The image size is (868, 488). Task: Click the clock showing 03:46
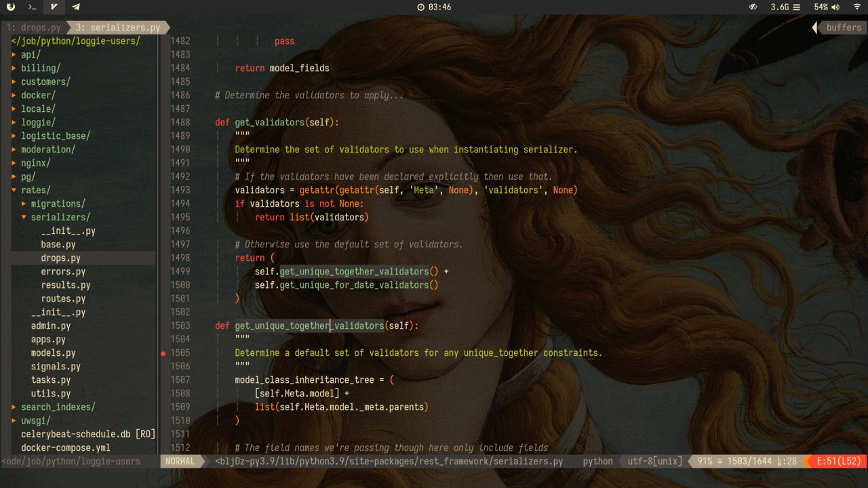click(434, 7)
